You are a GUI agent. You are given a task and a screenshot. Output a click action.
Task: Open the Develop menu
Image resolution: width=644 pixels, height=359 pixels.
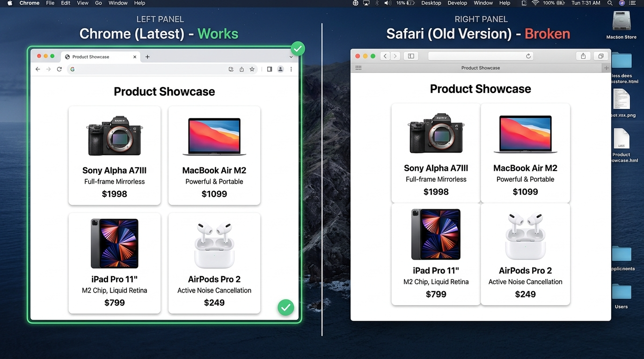coord(457,3)
